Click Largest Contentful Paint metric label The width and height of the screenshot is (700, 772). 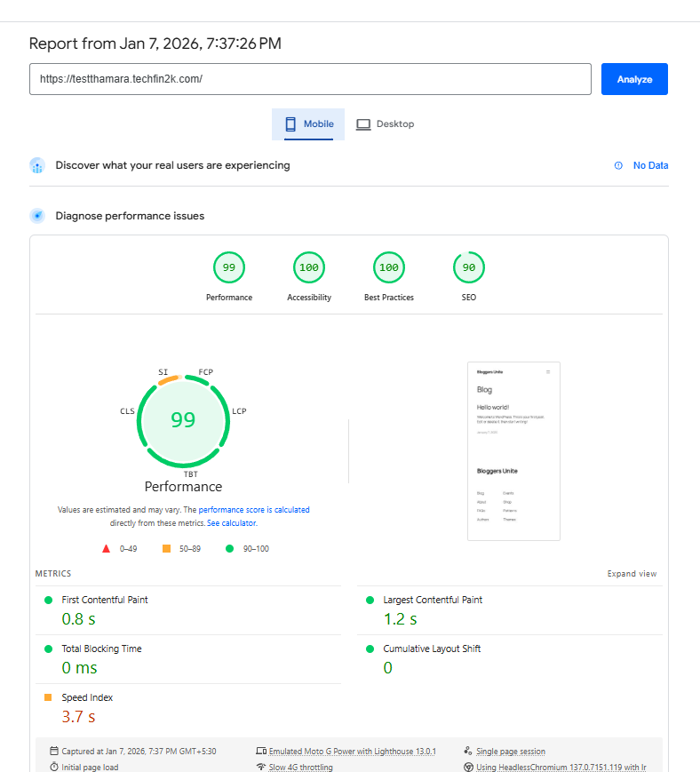(433, 600)
